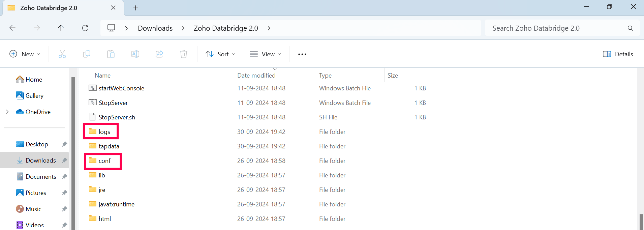The image size is (644, 230).
Task: Unpin Documents using its pin icon
Action: pyautogui.click(x=64, y=176)
